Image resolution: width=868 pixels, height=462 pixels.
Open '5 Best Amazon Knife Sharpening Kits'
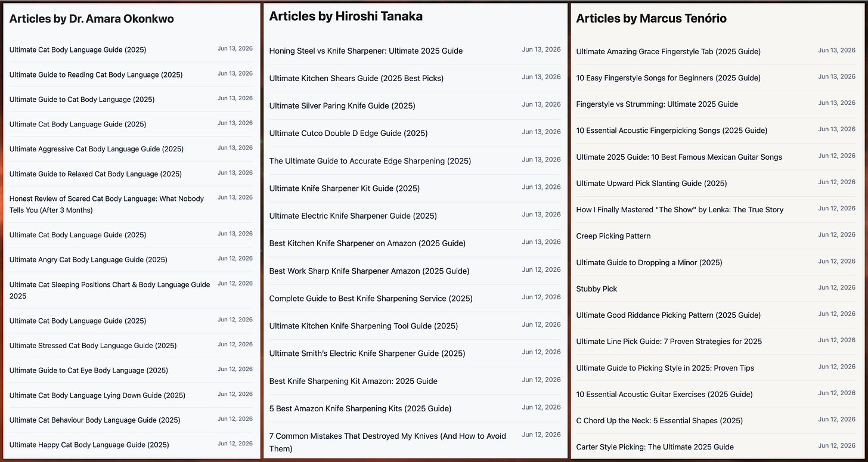click(x=361, y=408)
